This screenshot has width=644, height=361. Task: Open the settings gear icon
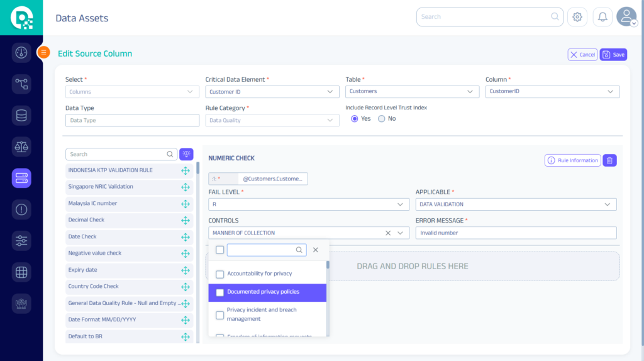tap(577, 17)
